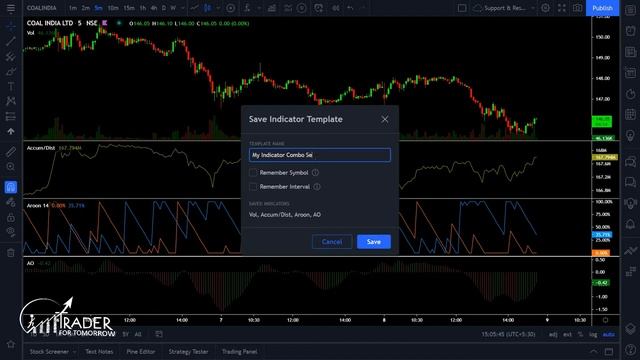
Task: Expand the Stock Screener dropdown arrow
Action: click(74, 351)
